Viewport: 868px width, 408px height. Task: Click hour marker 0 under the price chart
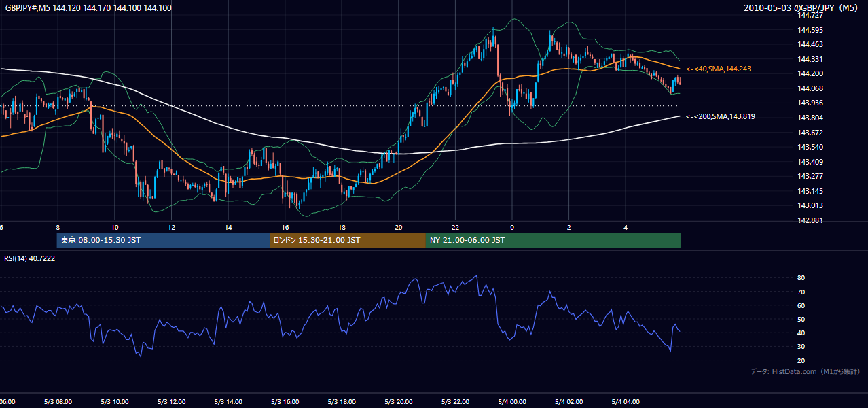[x=512, y=227]
